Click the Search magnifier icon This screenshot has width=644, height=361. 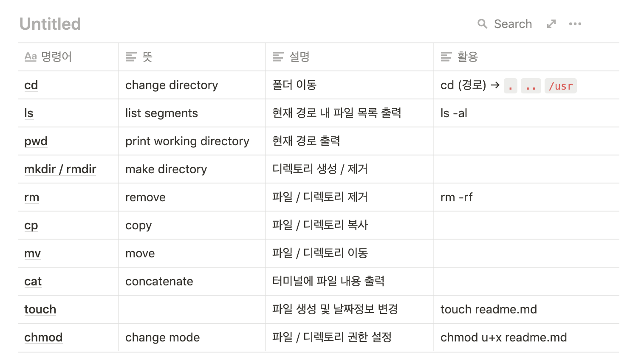[482, 24]
